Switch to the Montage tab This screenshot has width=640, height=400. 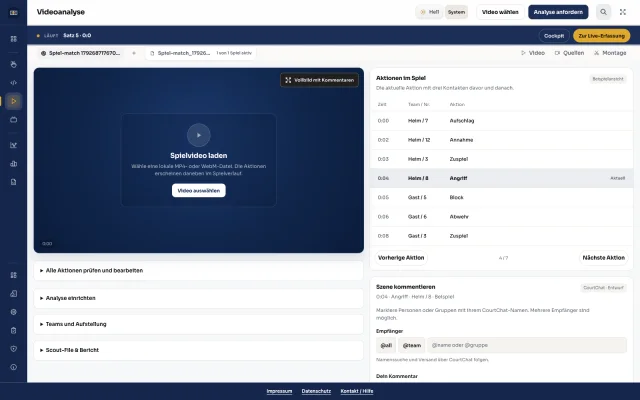(610, 53)
